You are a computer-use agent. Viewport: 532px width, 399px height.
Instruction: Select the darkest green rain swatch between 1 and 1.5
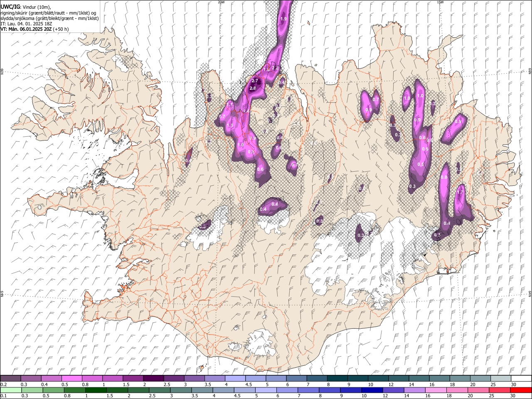point(96,390)
